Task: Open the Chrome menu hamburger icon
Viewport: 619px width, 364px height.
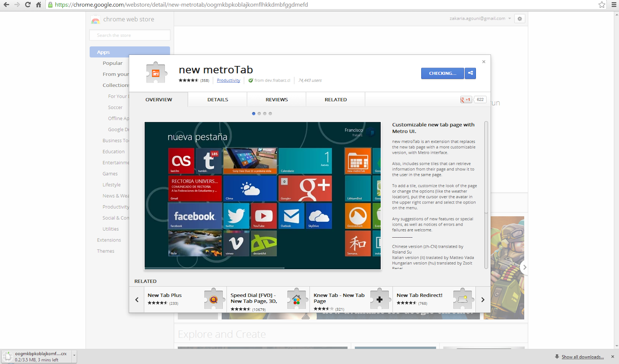Action: tap(614, 5)
